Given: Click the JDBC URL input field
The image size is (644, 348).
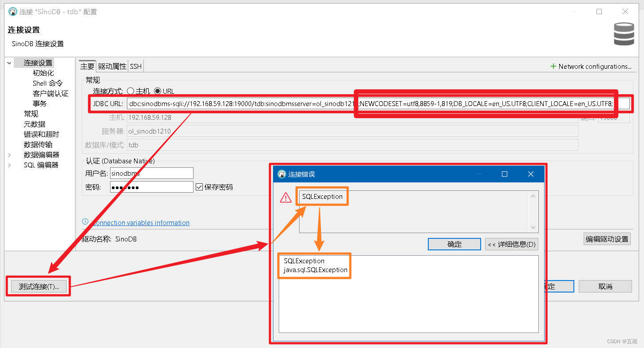Looking at the screenshot, I should tap(378, 104).
